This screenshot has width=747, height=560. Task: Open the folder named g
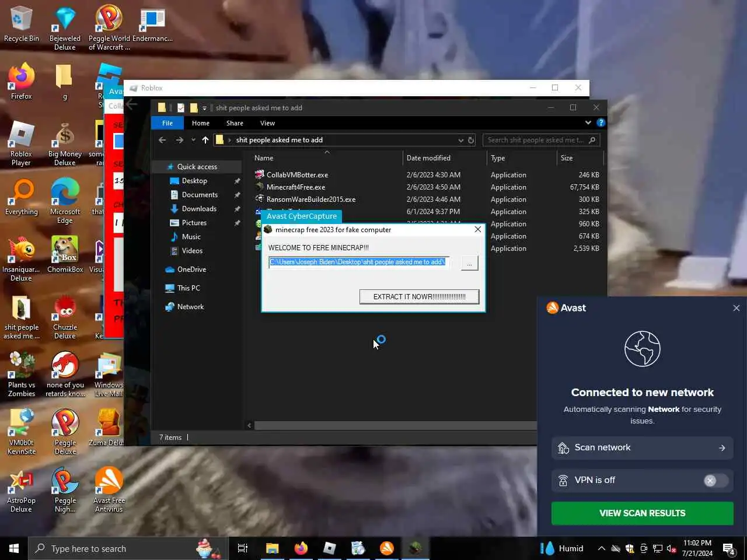click(x=65, y=82)
